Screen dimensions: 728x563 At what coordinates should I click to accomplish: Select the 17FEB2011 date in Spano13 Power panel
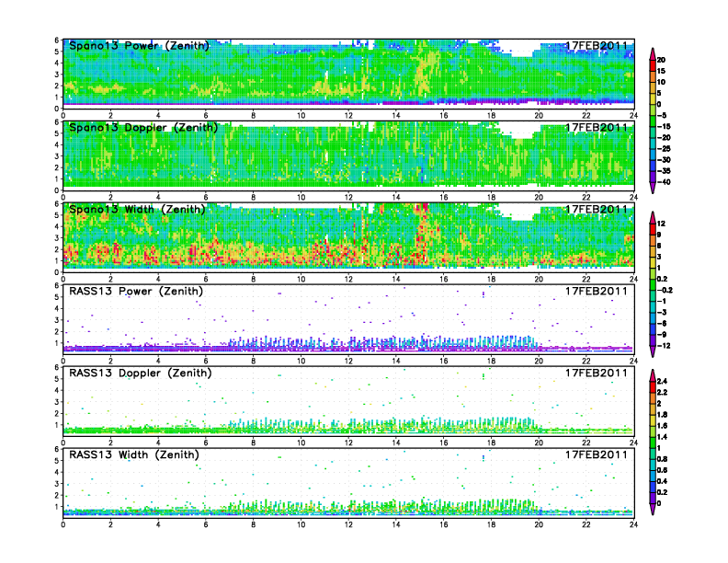coord(597,45)
